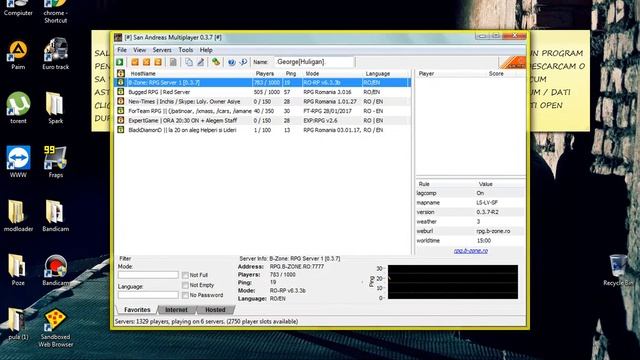Open the rpg.b-zone.ro link

pyautogui.click(x=471, y=251)
